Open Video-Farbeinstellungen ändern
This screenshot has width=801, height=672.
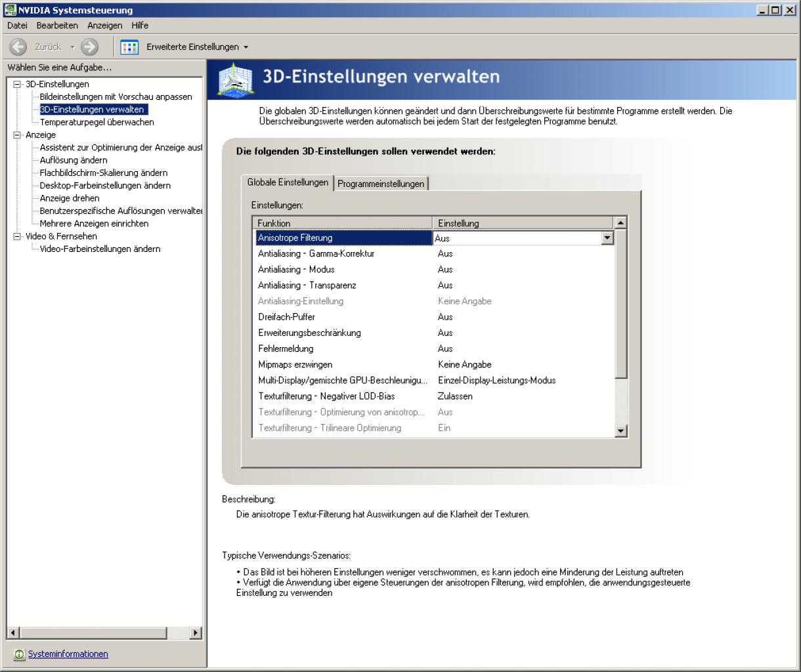click(100, 249)
